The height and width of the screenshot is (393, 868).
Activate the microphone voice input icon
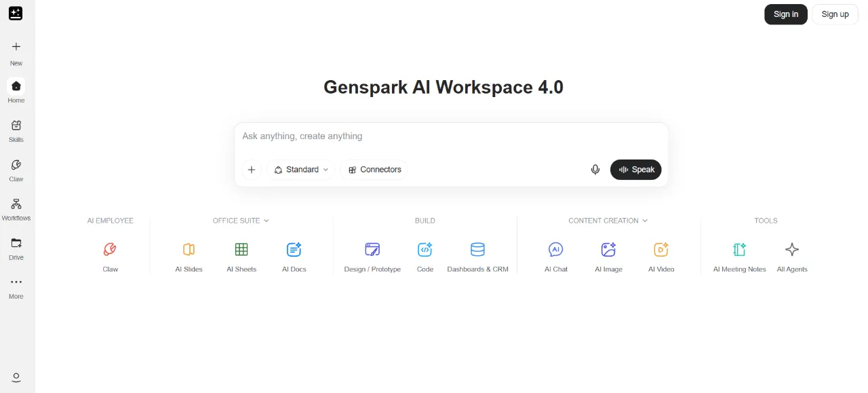click(595, 170)
